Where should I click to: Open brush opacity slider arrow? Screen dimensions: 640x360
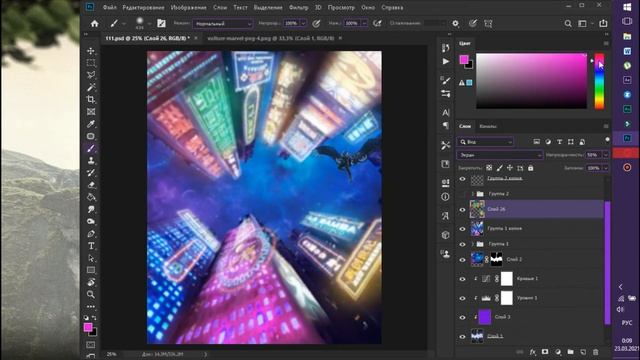point(303,24)
